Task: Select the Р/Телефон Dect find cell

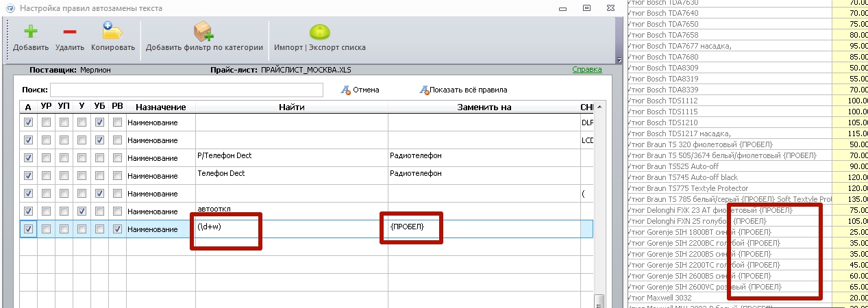Action: (292, 158)
